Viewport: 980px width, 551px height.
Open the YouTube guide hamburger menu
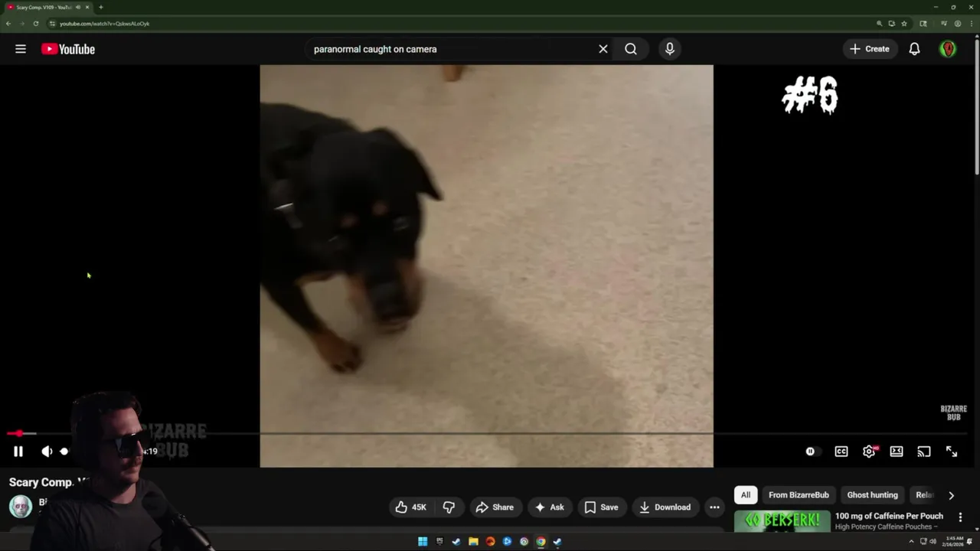point(21,49)
